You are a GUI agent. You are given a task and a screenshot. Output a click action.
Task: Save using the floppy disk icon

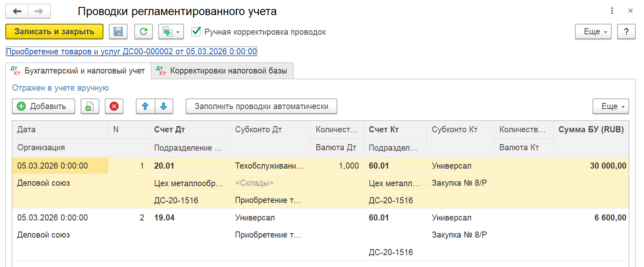[x=118, y=31]
